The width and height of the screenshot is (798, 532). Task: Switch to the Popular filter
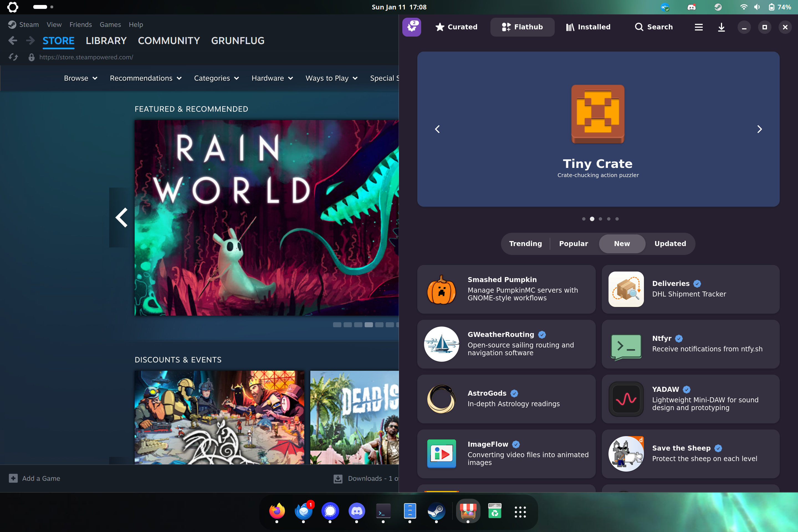(x=573, y=244)
